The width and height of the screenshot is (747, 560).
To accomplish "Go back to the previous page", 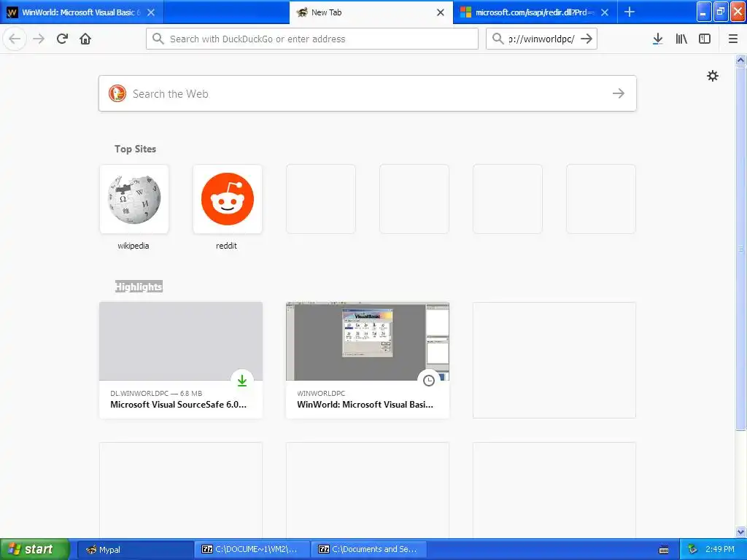I will pyautogui.click(x=15, y=39).
